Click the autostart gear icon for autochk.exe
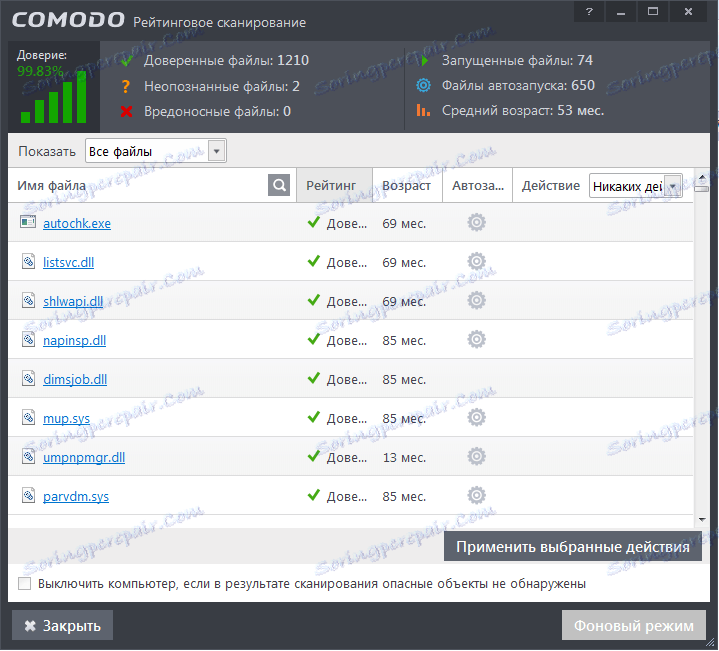Image resolution: width=719 pixels, height=651 pixels. click(476, 222)
